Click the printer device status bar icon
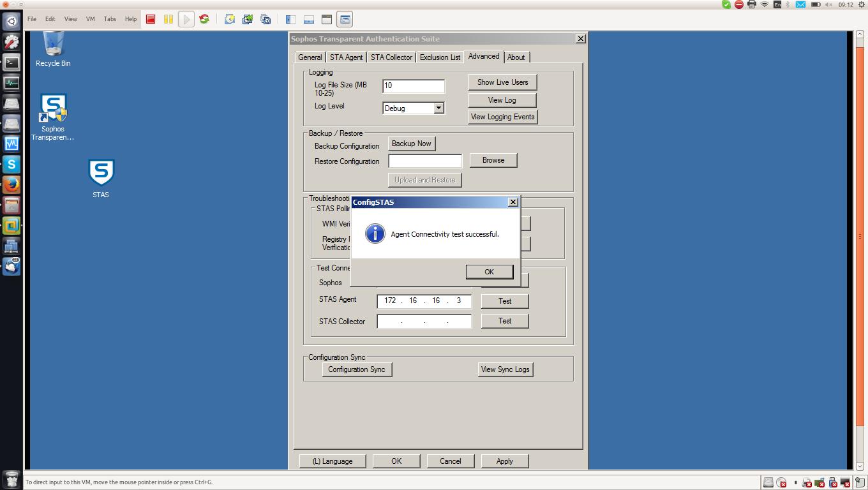 coord(807,483)
